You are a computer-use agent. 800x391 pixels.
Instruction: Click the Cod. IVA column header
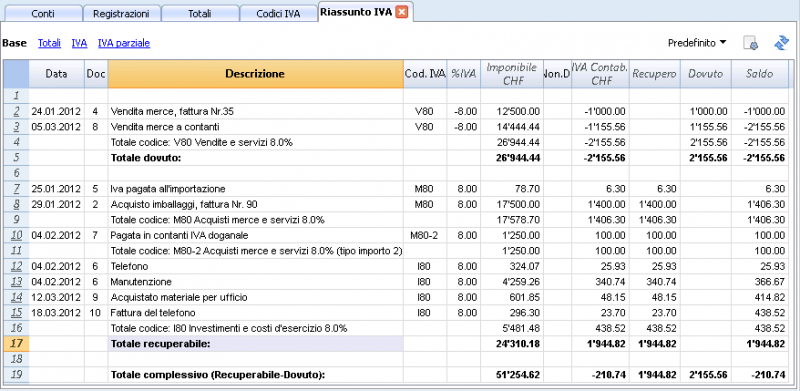(x=425, y=74)
